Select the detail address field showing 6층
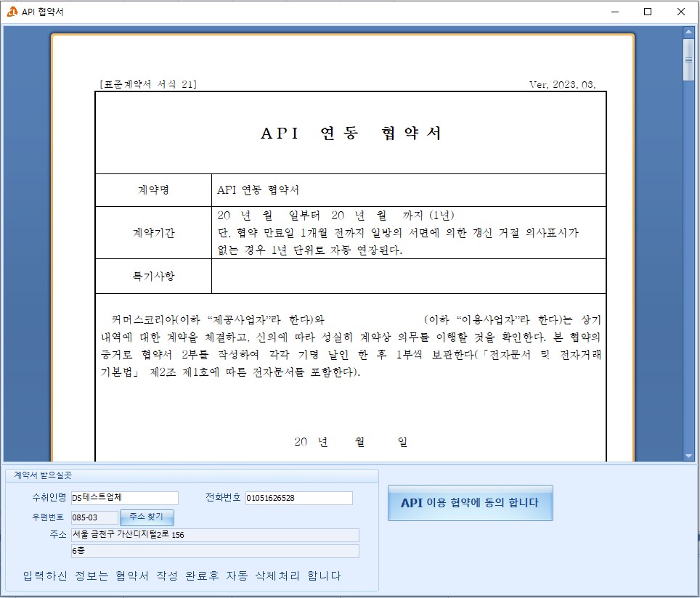The height and width of the screenshot is (598, 700). 215,551
